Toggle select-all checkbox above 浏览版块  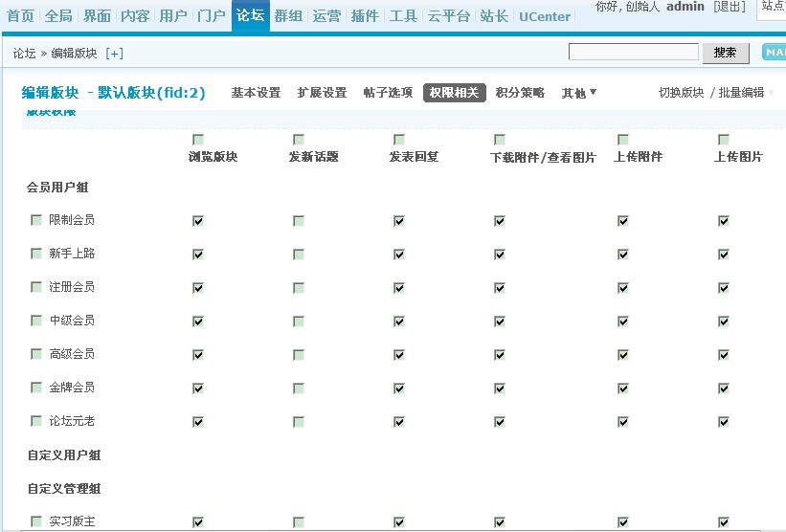(198, 140)
